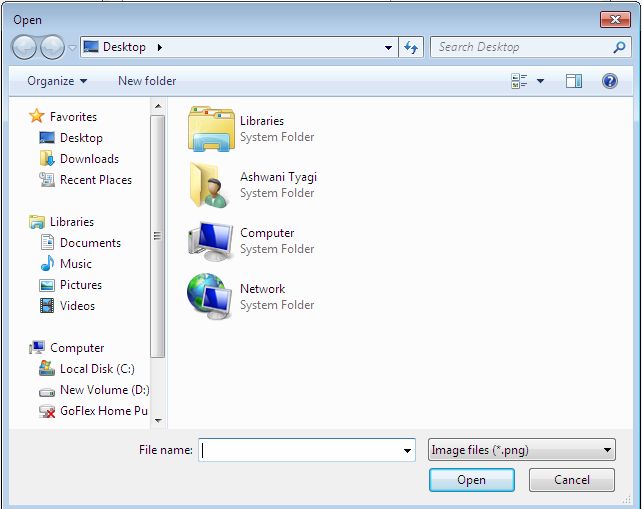The height and width of the screenshot is (509, 642).
Task: Select the Computer icon in file list
Action: coord(210,241)
